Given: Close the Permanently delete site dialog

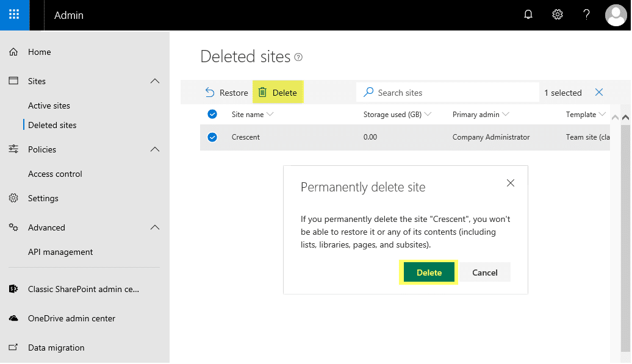Looking at the screenshot, I should (511, 183).
